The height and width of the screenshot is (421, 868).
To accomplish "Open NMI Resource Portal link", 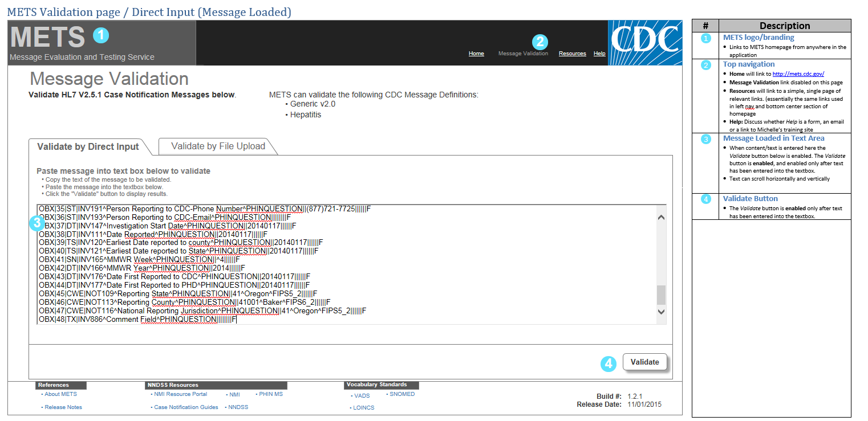I will click(x=180, y=394).
